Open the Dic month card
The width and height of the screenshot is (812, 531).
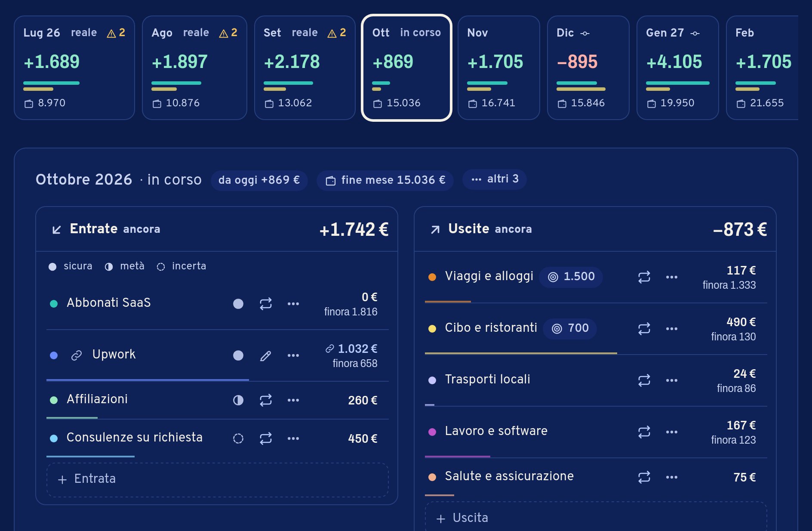tap(588, 68)
